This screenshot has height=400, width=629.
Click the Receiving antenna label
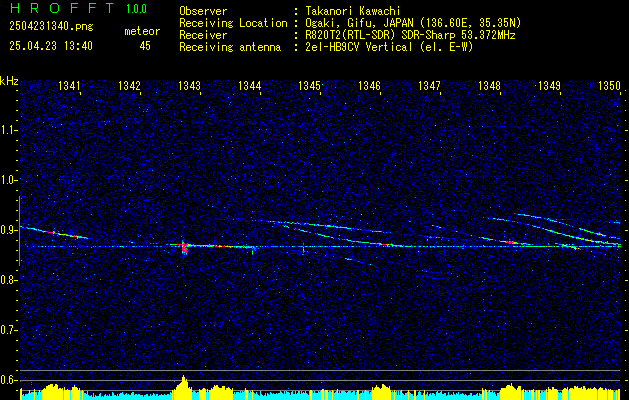[x=230, y=47]
